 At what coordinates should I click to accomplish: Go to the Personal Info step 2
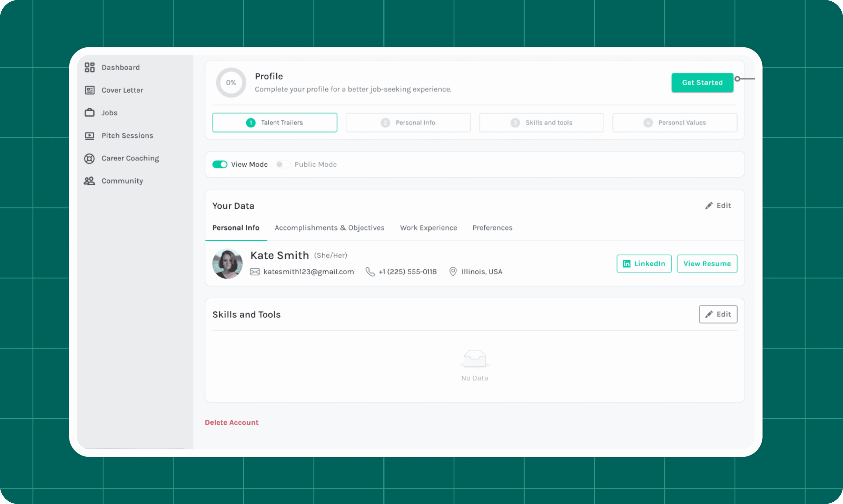pyautogui.click(x=408, y=122)
